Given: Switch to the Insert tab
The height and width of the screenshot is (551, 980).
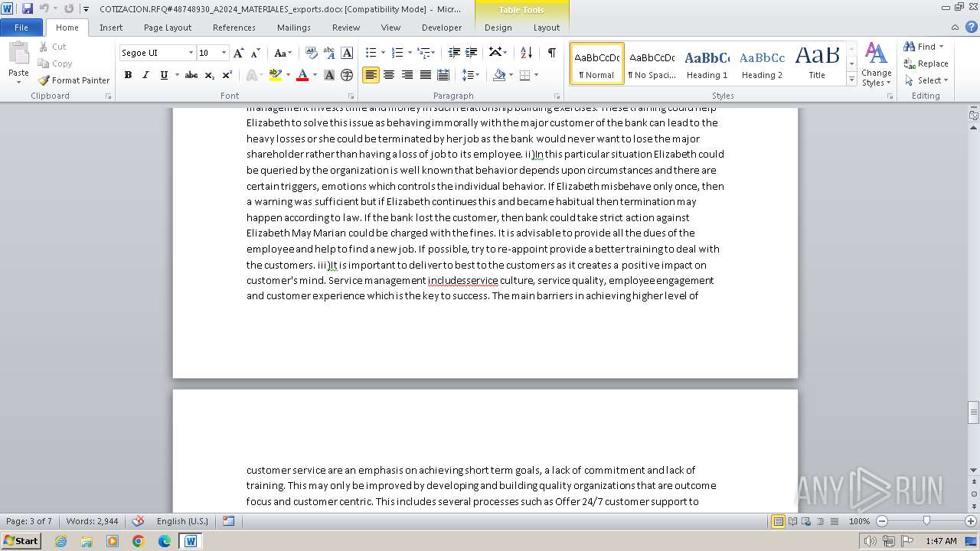Looking at the screenshot, I should (x=111, y=28).
